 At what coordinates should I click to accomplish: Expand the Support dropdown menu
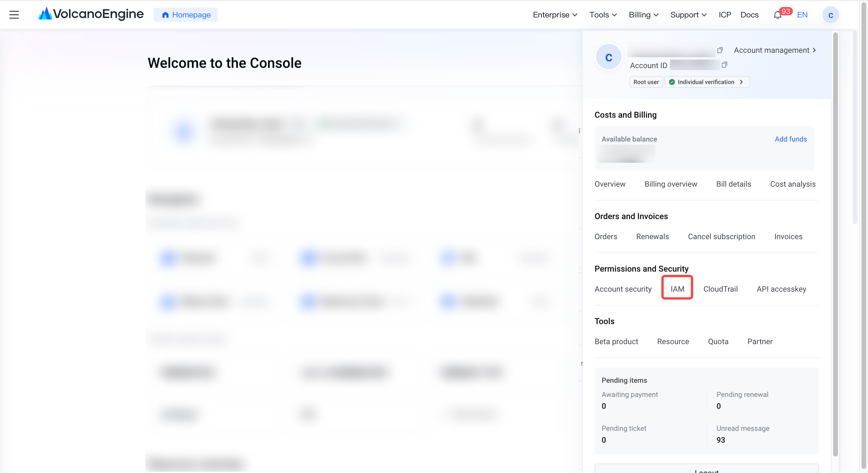(x=688, y=15)
